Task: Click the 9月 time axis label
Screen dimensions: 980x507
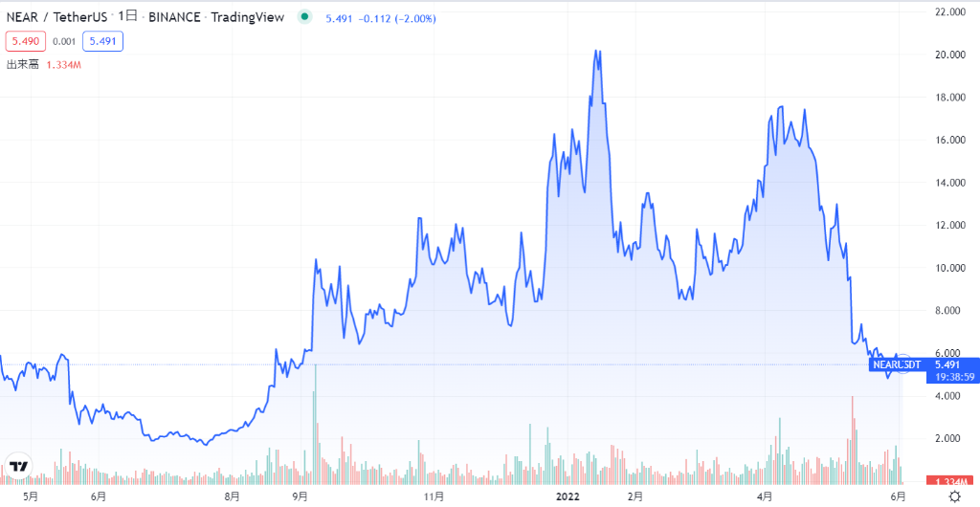Action: (x=300, y=496)
